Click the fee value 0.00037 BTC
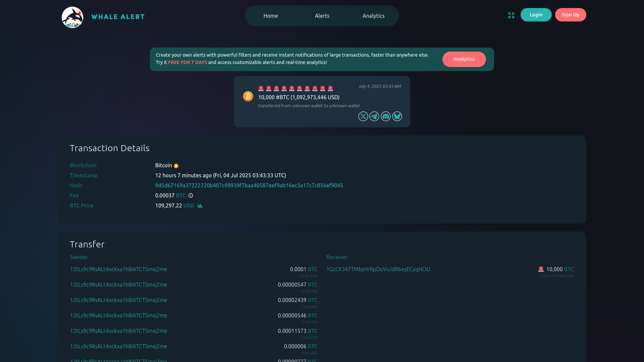Image resolution: width=644 pixels, height=362 pixels. click(x=170, y=195)
